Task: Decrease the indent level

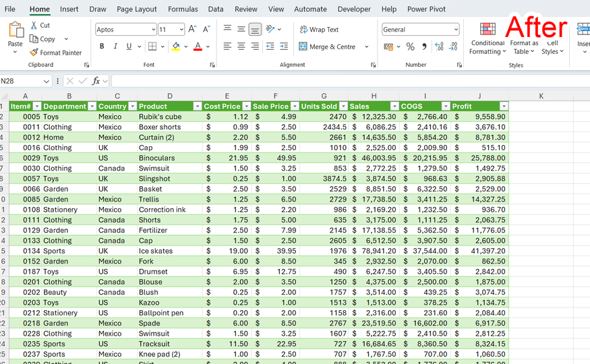Action: 270,47
